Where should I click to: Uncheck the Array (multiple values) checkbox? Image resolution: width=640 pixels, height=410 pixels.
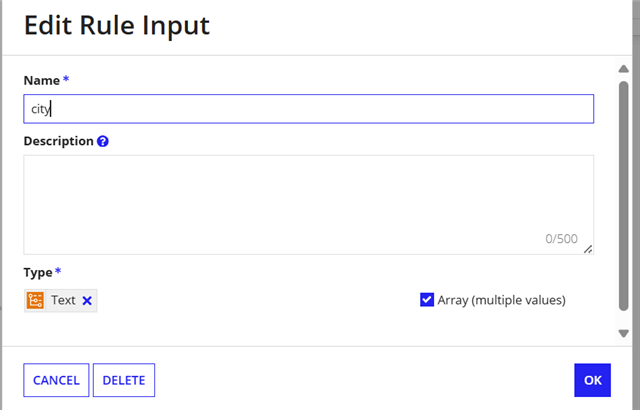click(427, 299)
